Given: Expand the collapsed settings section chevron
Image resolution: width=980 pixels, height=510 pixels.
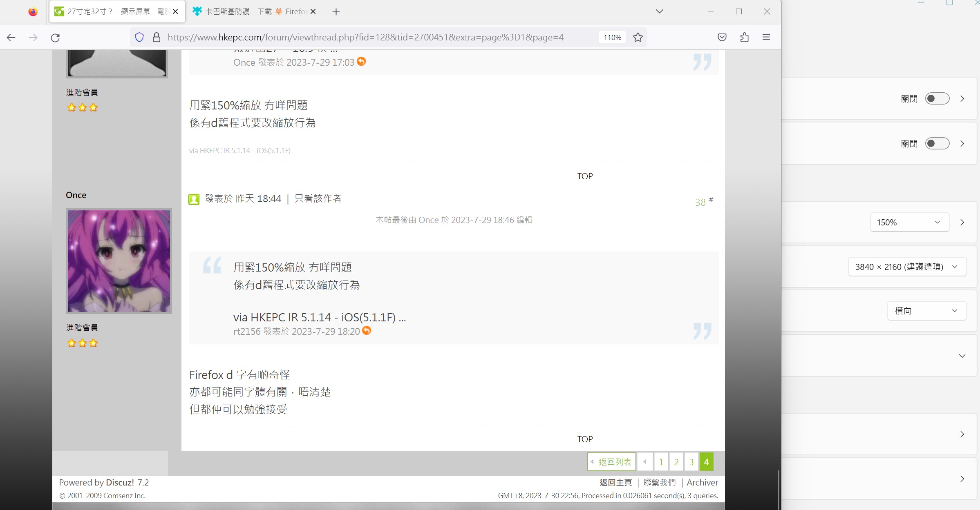Looking at the screenshot, I should coord(962,356).
